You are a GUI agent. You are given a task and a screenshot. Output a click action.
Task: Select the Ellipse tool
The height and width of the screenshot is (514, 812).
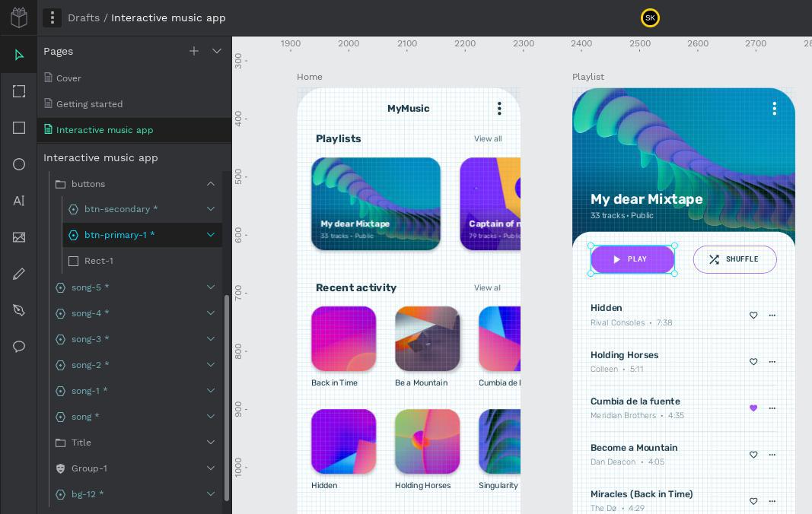pyautogui.click(x=19, y=164)
